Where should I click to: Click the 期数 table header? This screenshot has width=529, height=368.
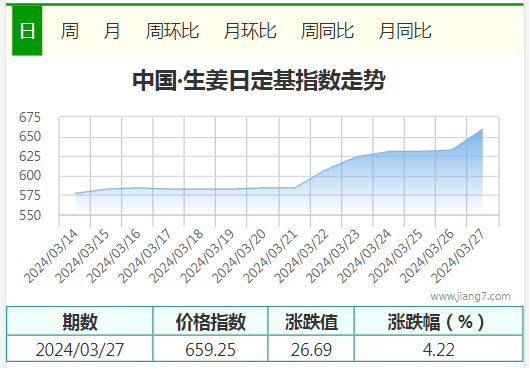click(x=80, y=321)
